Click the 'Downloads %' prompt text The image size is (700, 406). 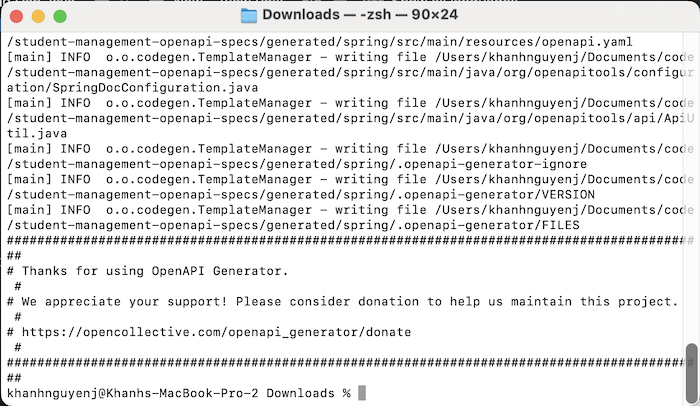pyautogui.click(x=308, y=393)
